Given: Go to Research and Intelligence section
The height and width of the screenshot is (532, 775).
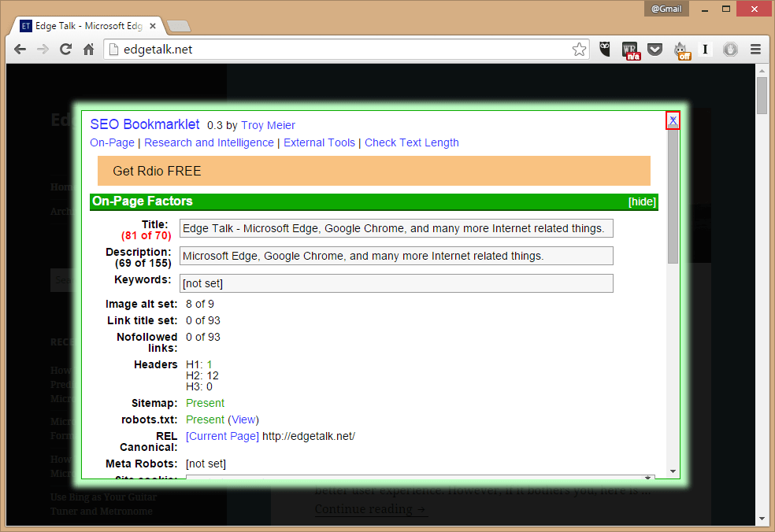Looking at the screenshot, I should (209, 142).
